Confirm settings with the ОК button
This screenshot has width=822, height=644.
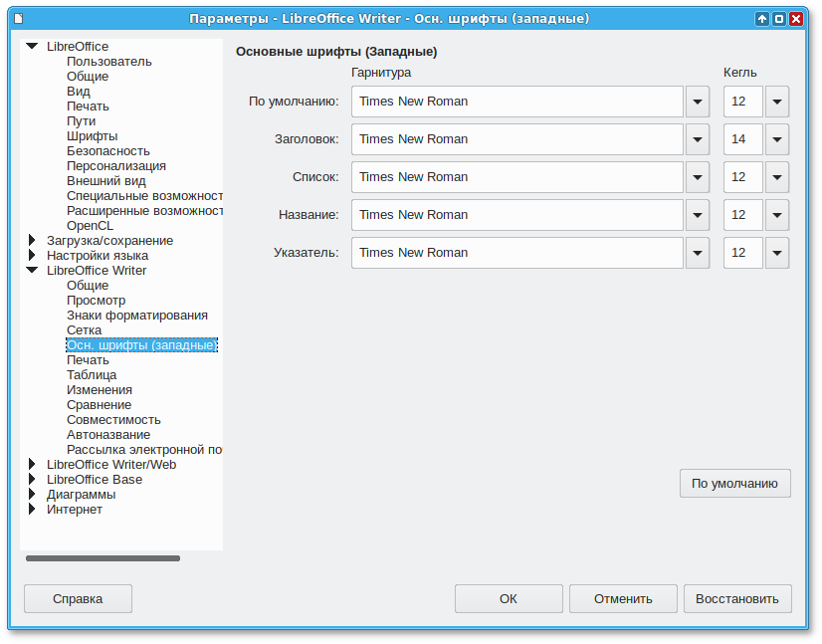(509, 599)
